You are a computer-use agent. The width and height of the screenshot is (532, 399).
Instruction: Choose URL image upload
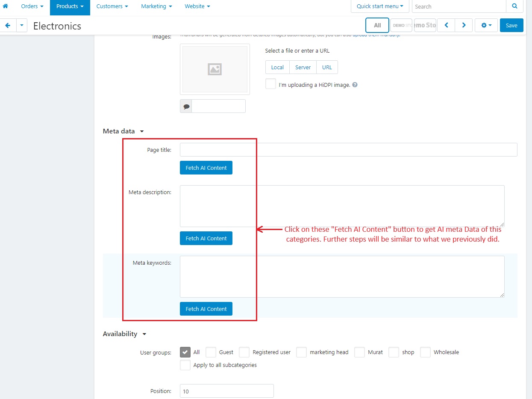(x=327, y=67)
